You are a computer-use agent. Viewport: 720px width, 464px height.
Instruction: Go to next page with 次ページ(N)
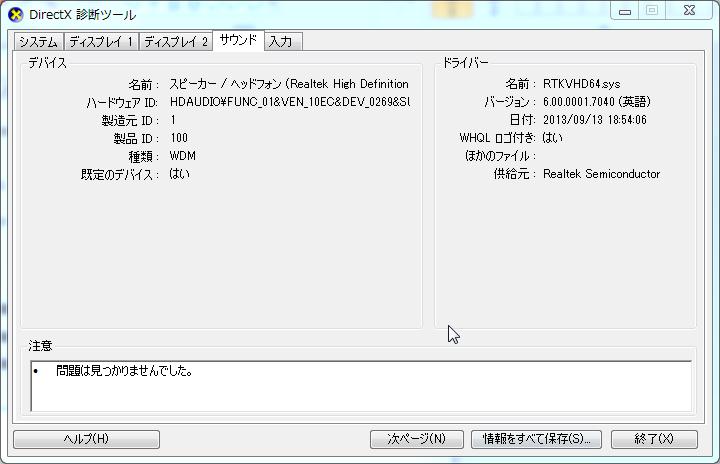click(416, 439)
